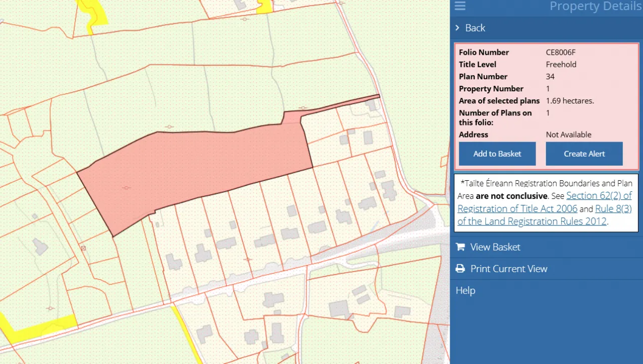Open the hamburger navigation menu
Image resolution: width=643 pixels, height=364 pixels.
[460, 7]
